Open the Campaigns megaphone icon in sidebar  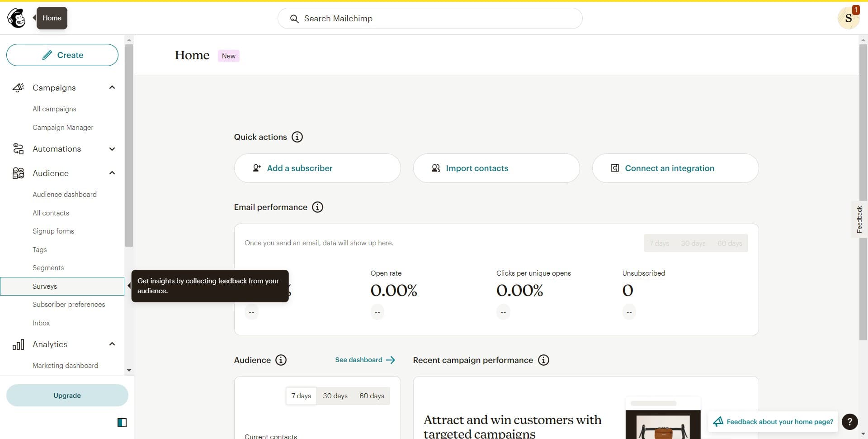tap(18, 87)
